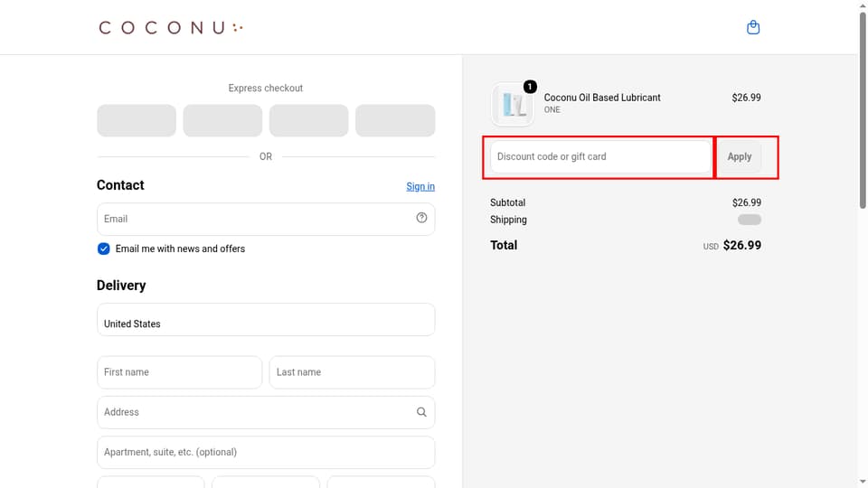The height and width of the screenshot is (488, 868).
Task: Click the Shipping label
Action: [508, 220]
